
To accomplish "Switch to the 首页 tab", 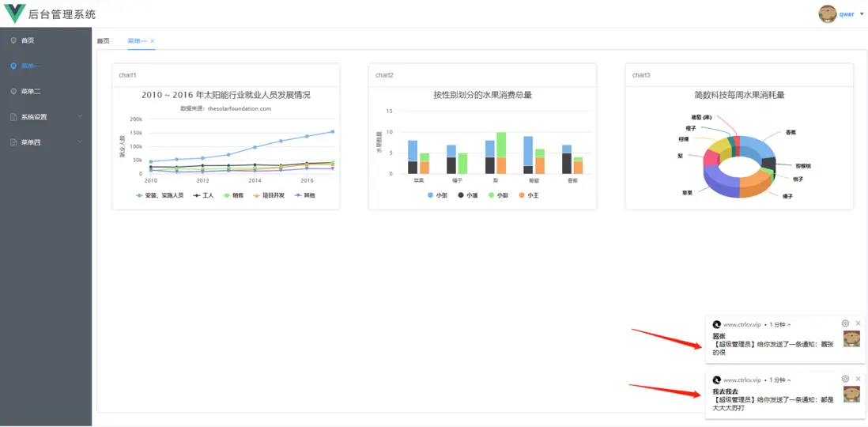I will tap(103, 41).
